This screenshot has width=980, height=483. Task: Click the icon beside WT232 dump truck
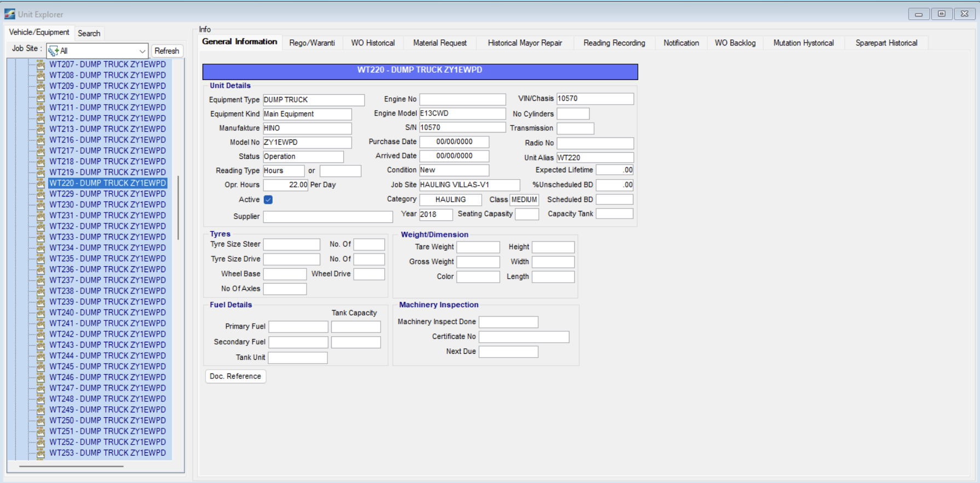pos(41,226)
